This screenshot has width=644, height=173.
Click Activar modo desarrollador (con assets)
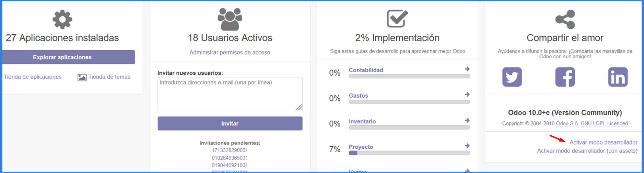pos(587,151)
